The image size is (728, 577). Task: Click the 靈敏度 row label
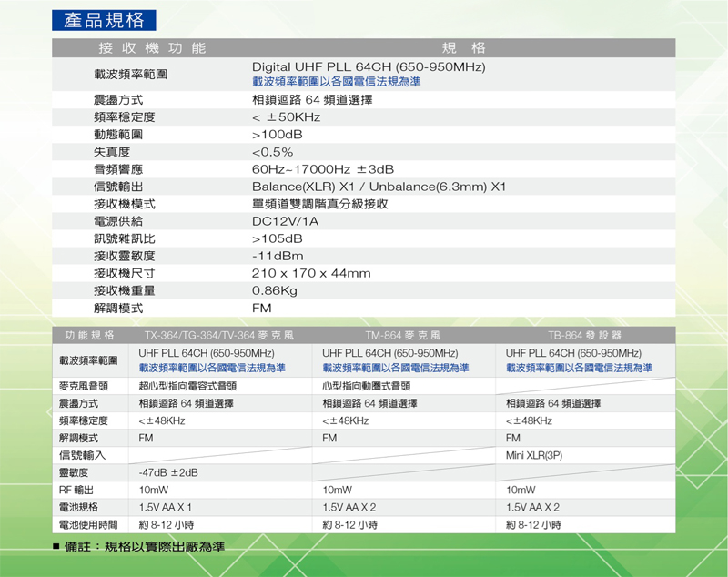pos(74,472)
